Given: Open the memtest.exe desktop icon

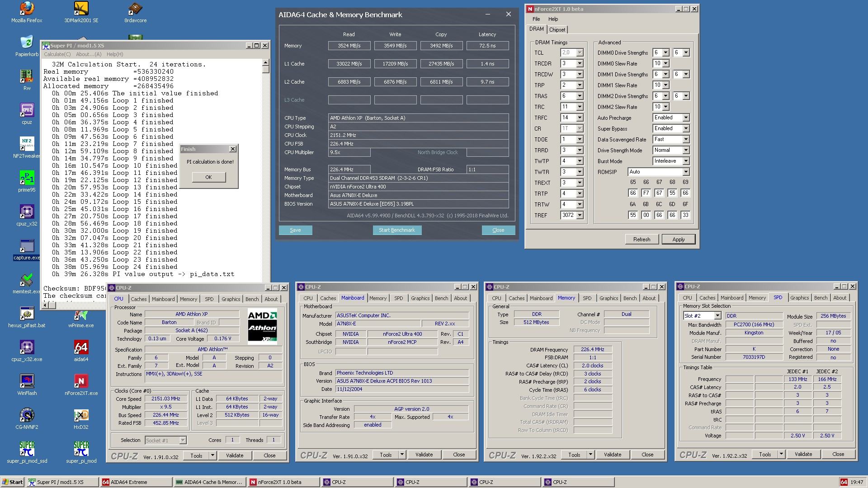Looking at the screenshot, I should 27,283.
